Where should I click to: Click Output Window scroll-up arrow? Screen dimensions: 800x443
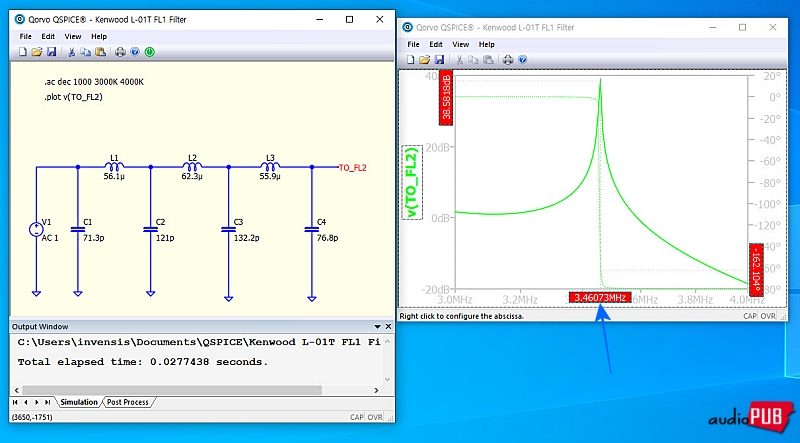387,341
